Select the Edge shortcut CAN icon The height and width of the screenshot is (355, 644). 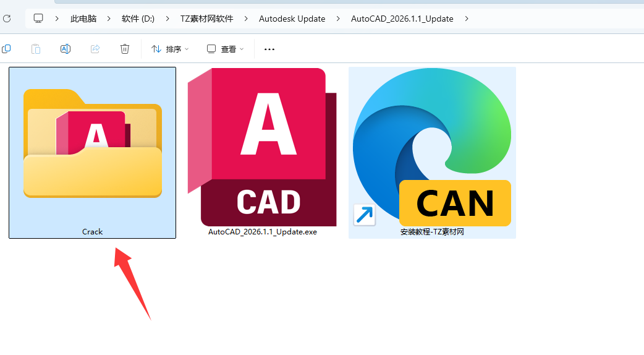coord(432,147)
